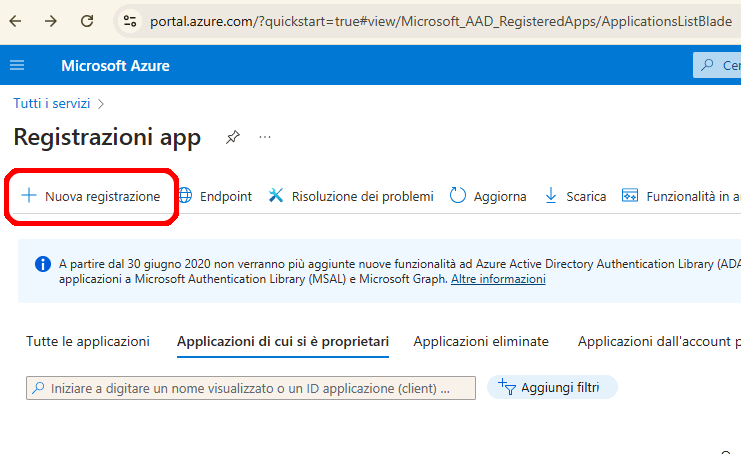The width and height of the screenshot is (741, 454).
Task: Go forward using the browser forward arrow
Action: (51, 21)
